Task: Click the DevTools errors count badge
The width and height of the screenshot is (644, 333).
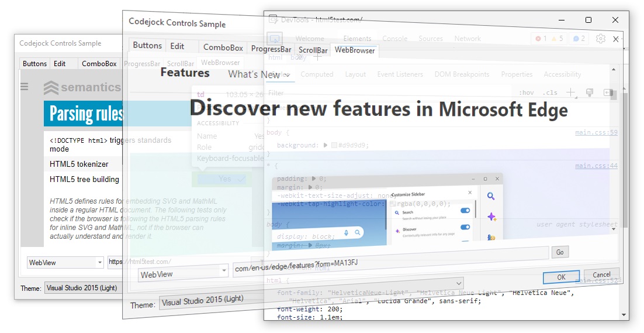Action: pyautogui.click(x=541, y=38)
